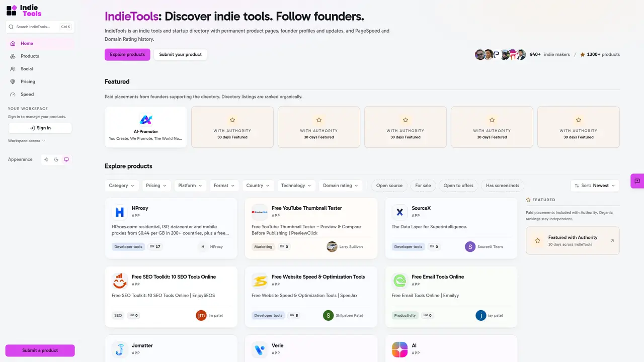Open Free Website Speed & Optimization Tools title
The height and width of the screenshot is (362, 644).
[x=318, y=277]
